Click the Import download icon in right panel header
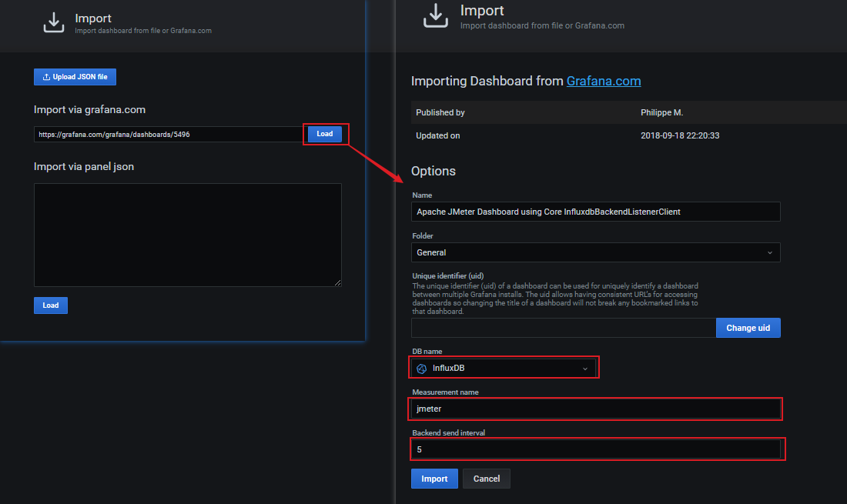Screen dimensions: 847x504 pos(435,15)
